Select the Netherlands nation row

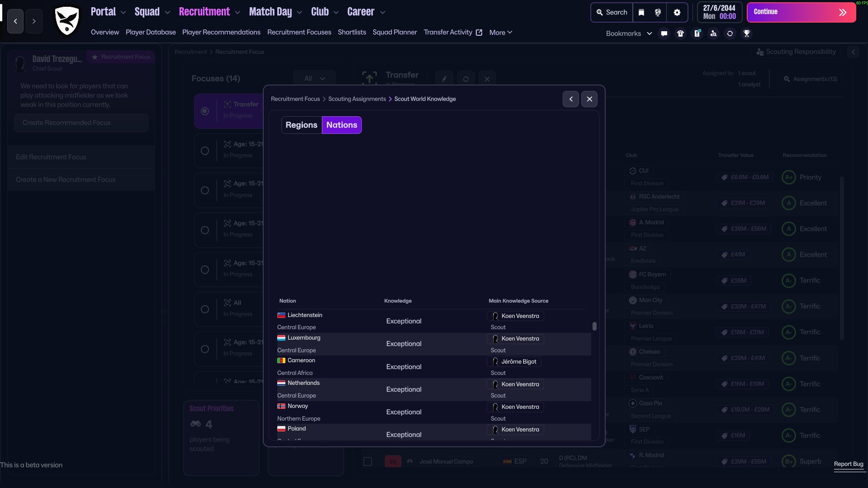click(434, 389)
